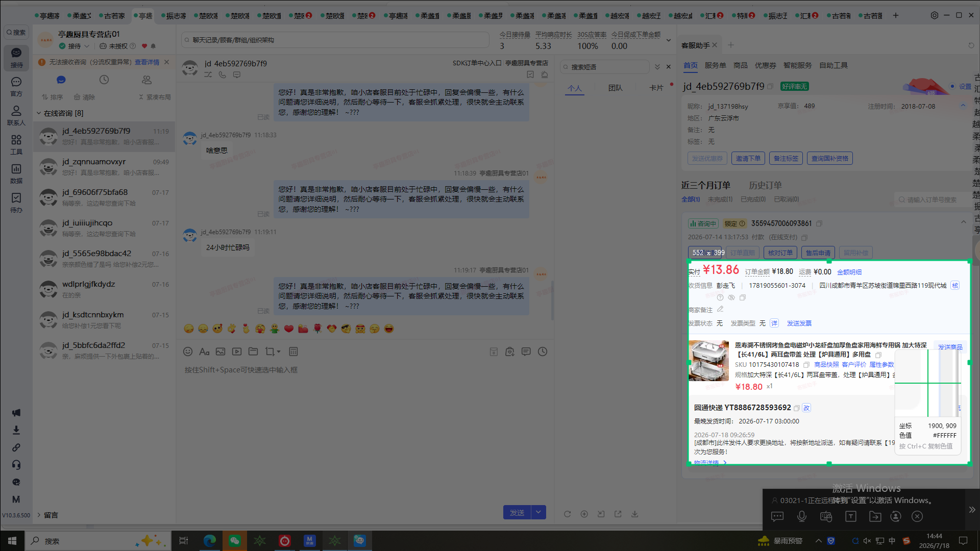This screenshot has height=551, width=980.
Task: Open 联系人 contacts in left sidebar
Action: [x=16, y=116]
